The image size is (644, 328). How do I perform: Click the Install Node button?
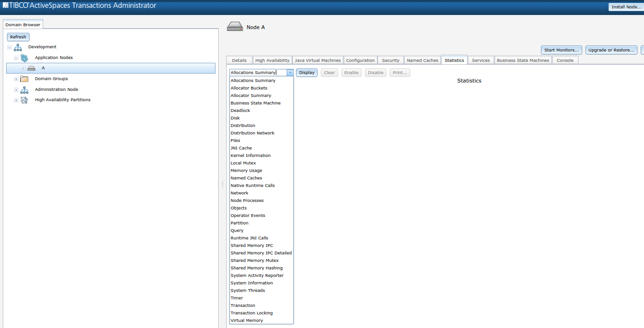pyautogui.click(x=626, y=7)
